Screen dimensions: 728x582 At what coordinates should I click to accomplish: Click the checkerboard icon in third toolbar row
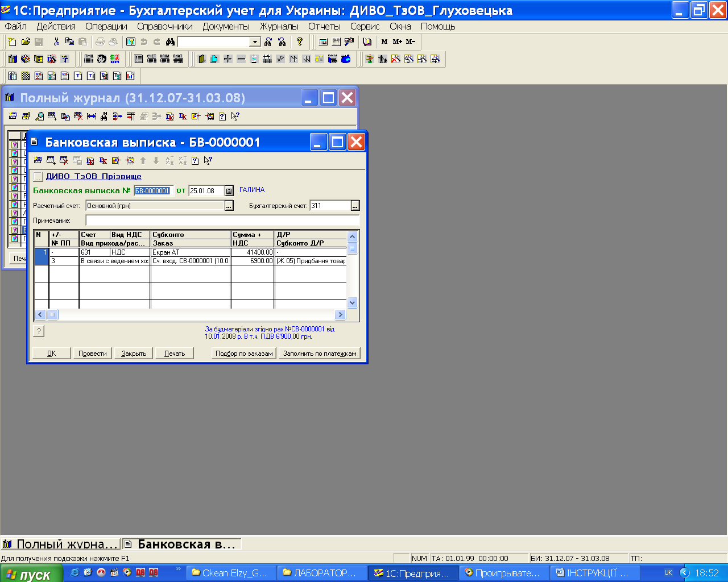pyautogui.click(x=26, y=76)
